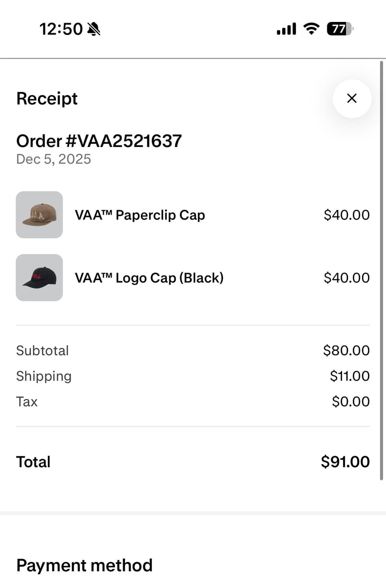The height and width of the screenshot is (588, 386).
Task: Close the receipt with X button
Action: [352, 98]
